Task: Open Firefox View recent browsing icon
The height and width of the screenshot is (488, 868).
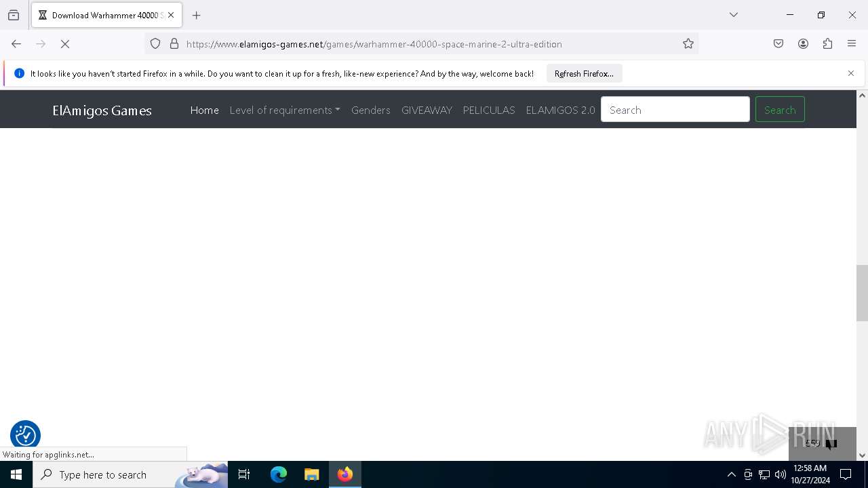Action: click(14, 15)
